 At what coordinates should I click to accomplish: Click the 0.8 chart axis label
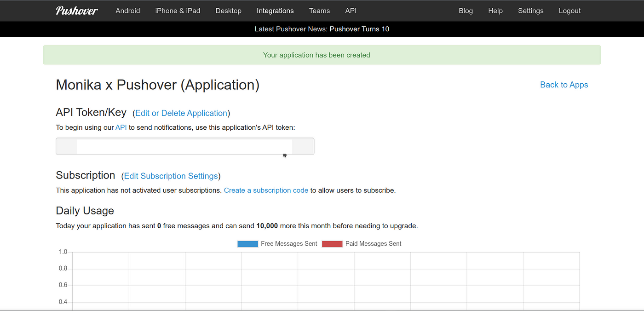[63, 269]
